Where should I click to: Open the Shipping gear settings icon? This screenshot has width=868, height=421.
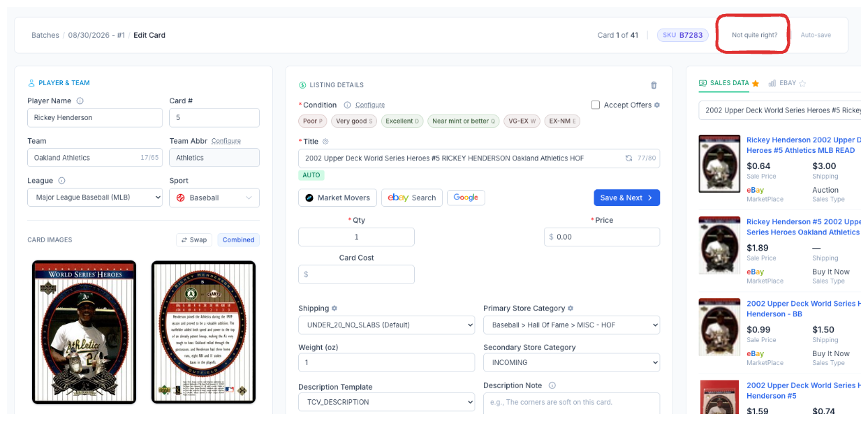[x=334, y=308]
